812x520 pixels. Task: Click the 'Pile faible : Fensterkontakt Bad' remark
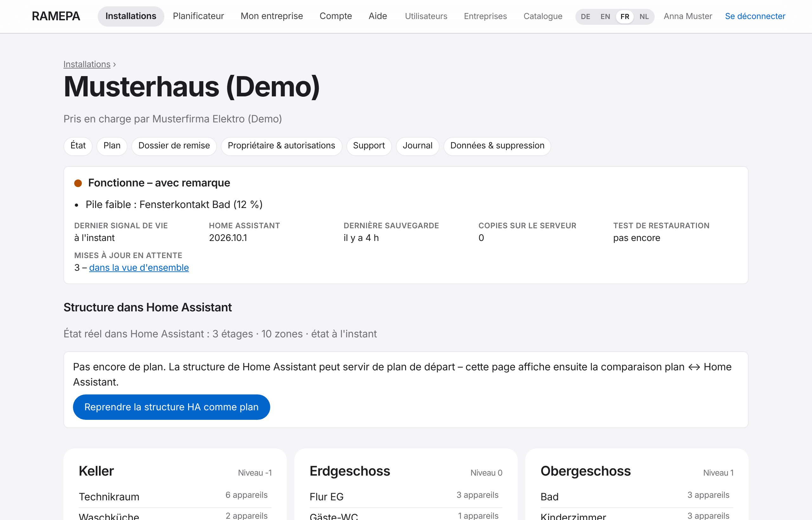(x=174, y=205)
